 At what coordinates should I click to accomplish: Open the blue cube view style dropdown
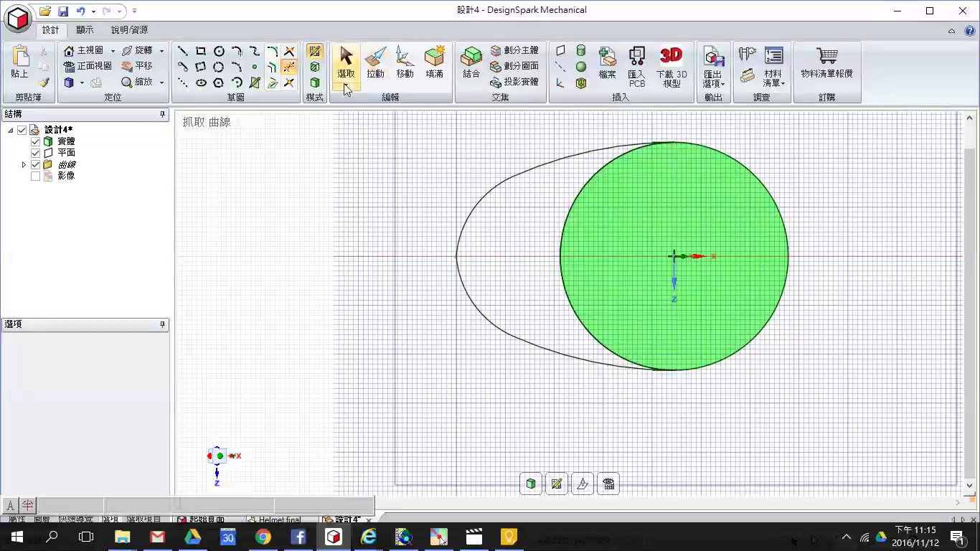(82, 83)
